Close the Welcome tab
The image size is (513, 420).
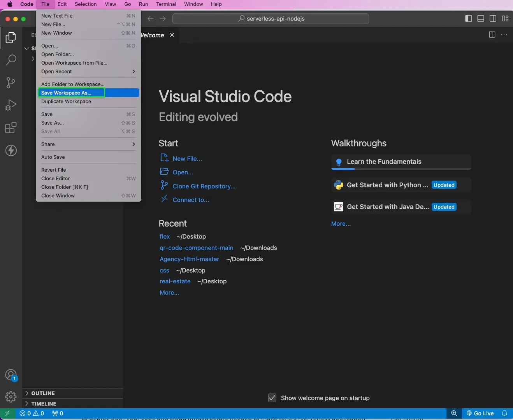[x=172, y=35]
